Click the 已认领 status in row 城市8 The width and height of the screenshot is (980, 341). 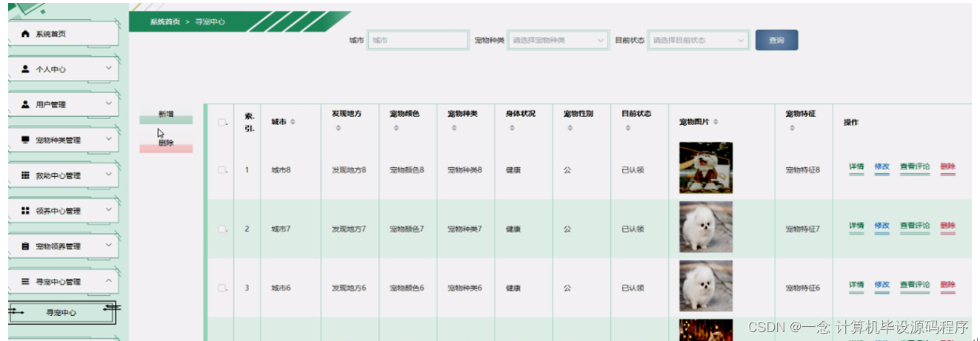(633, 170)
